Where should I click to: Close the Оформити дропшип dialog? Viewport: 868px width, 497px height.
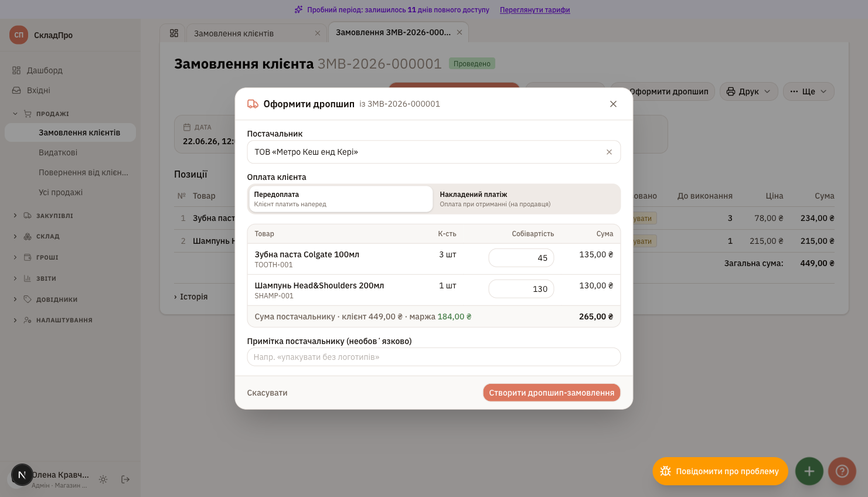(613, 104)
